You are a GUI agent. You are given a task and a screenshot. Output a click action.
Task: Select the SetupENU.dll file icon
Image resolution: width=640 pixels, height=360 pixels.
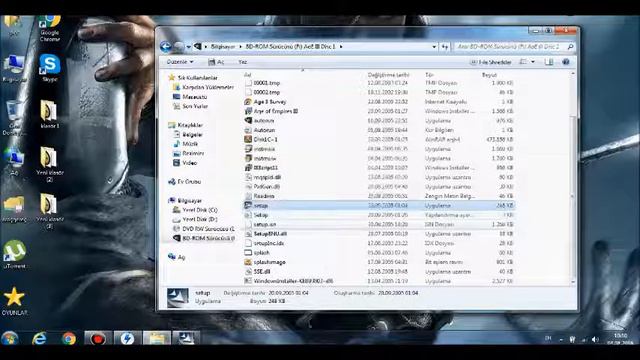pyautogui.click(x=248, y=234)
